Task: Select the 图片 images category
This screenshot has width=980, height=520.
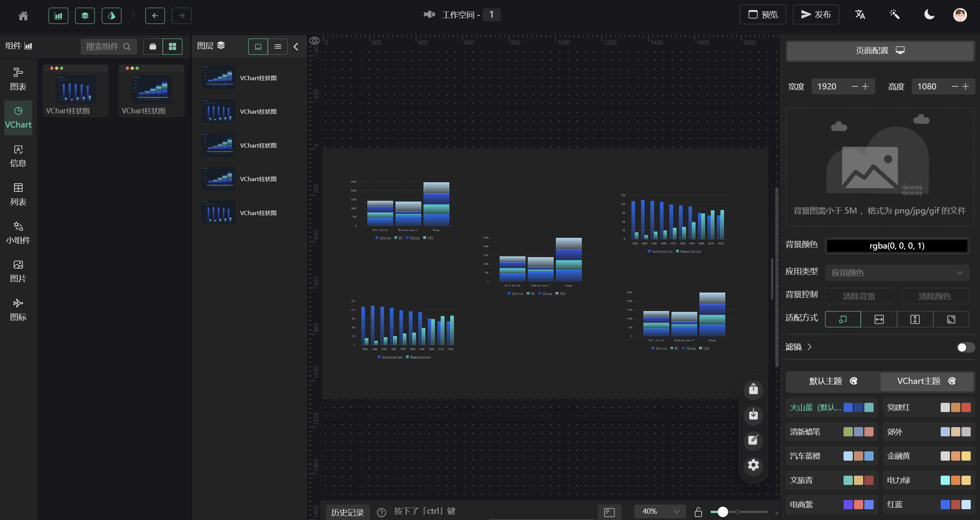Action: [18, 271]
